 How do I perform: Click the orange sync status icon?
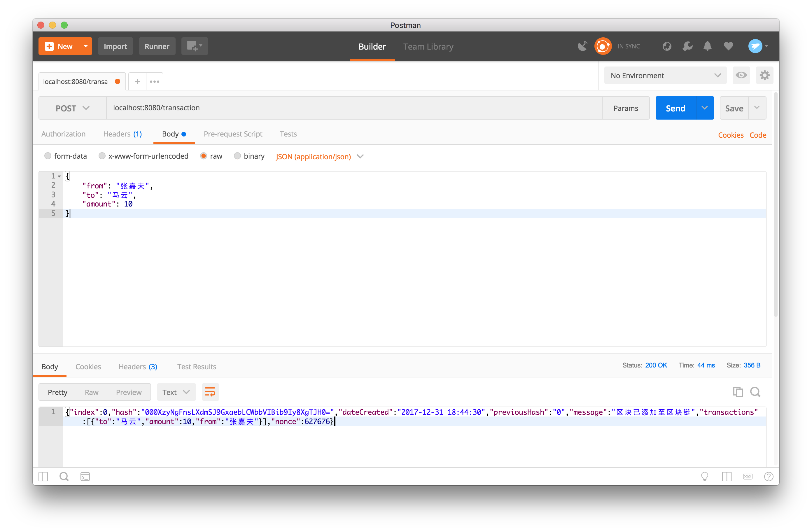[x=603, y=46]
